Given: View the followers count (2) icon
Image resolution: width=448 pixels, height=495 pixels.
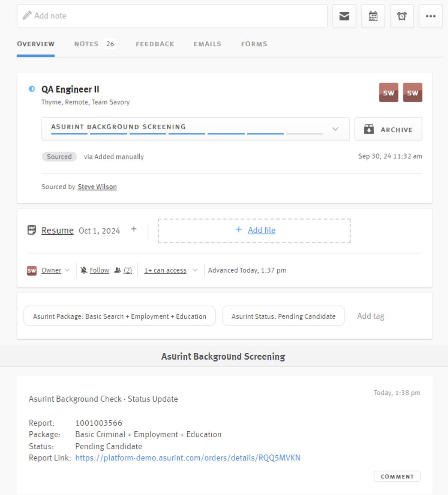Looking at the screenshot, I should pyautogui.click(x=123, y=270).
